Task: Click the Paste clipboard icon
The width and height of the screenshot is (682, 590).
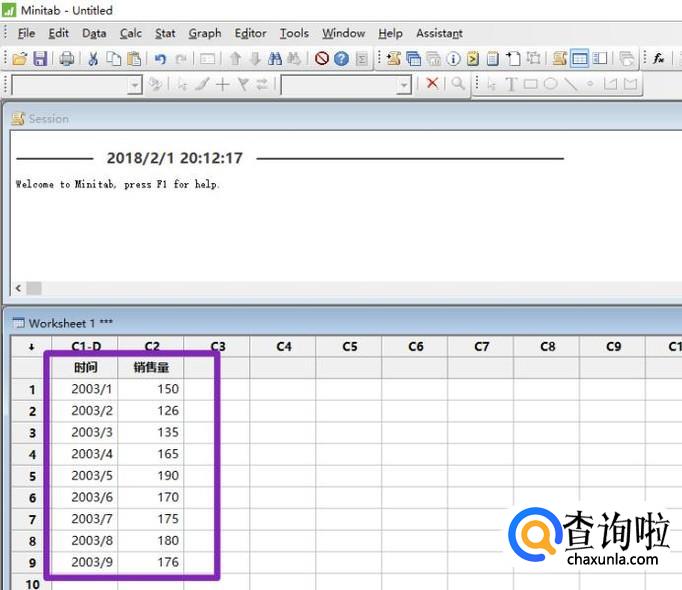Action: click(x=134, y=58)
